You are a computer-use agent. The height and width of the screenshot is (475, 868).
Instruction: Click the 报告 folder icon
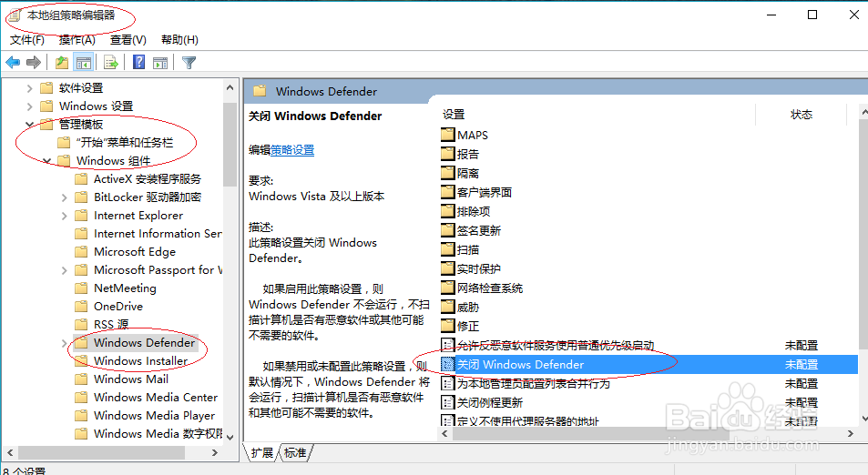point(448,154)
